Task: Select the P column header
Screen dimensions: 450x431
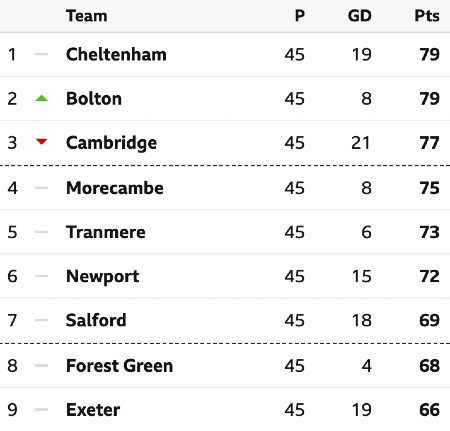Action: click(300, 16)
